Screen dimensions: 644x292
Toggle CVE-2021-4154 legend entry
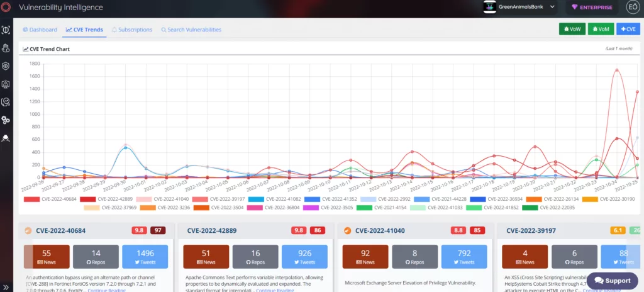coord(381,208)
